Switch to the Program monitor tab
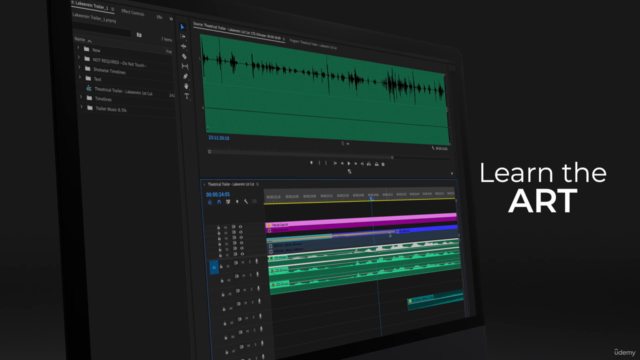The image size is (640, 360). (x=313, y=44)
